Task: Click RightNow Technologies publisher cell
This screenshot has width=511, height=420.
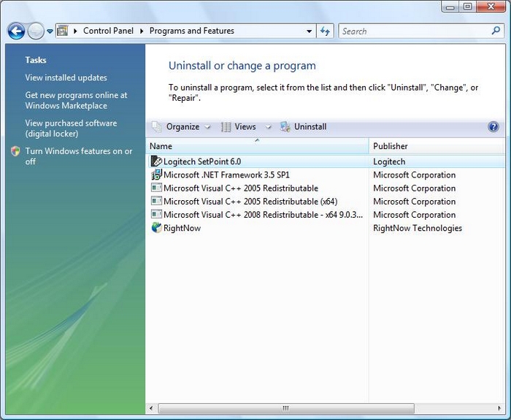Action: 418,228
